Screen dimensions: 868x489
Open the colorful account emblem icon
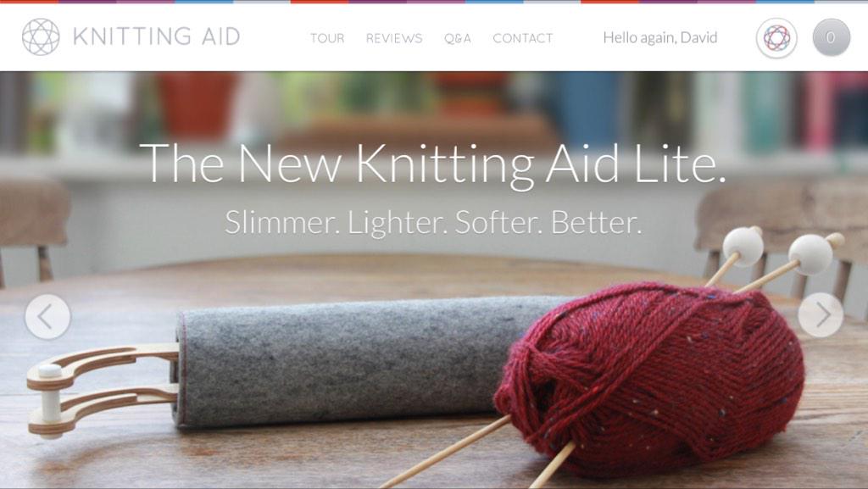coord(776,37)
